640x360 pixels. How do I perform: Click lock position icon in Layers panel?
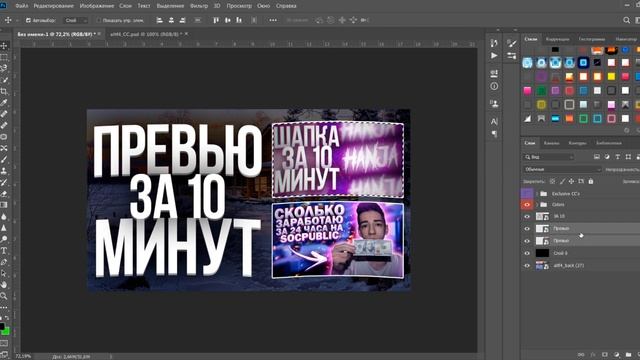pyautogui.click(x=571, y=181)
